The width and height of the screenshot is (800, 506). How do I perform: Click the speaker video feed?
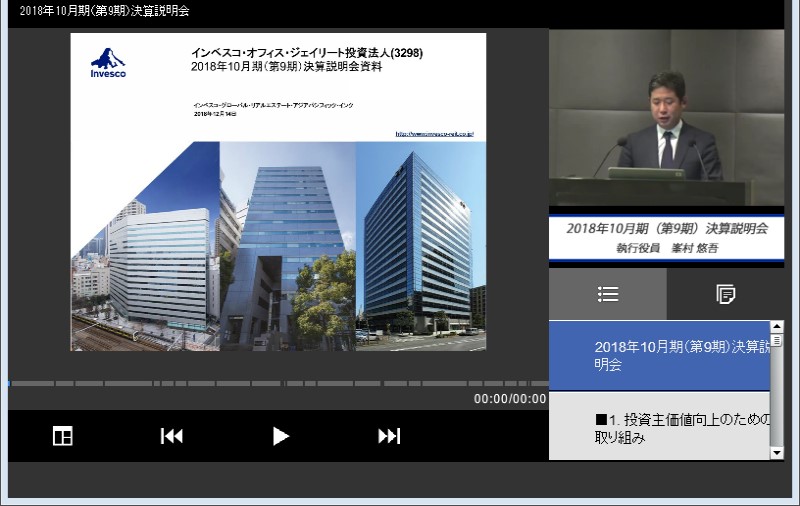[x=666, y=117]
